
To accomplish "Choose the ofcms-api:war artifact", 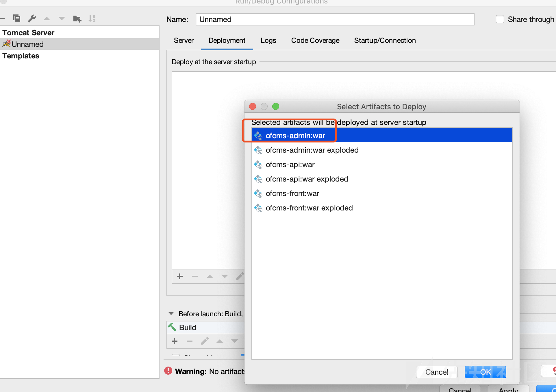I will point(382,164).
